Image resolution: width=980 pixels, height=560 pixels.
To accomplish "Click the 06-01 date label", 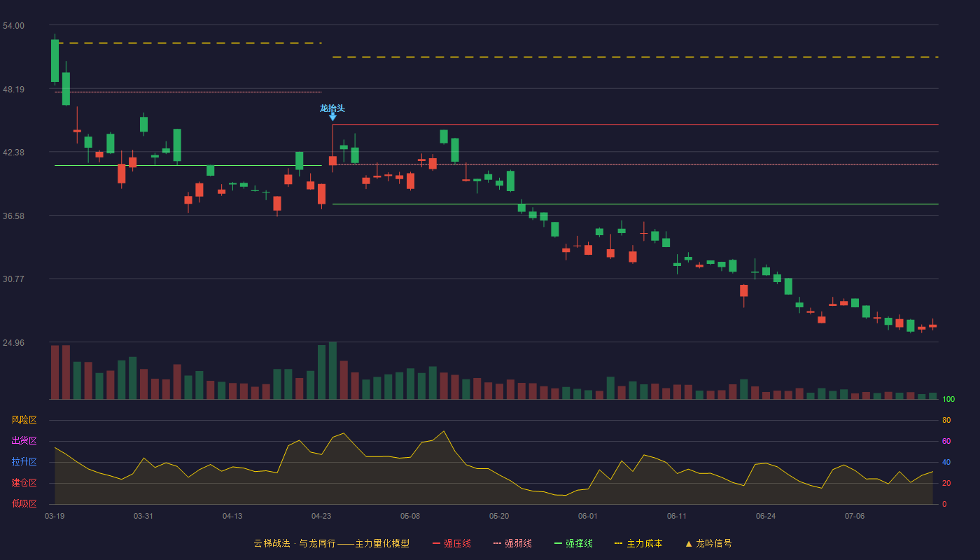I will pos(588,516).
